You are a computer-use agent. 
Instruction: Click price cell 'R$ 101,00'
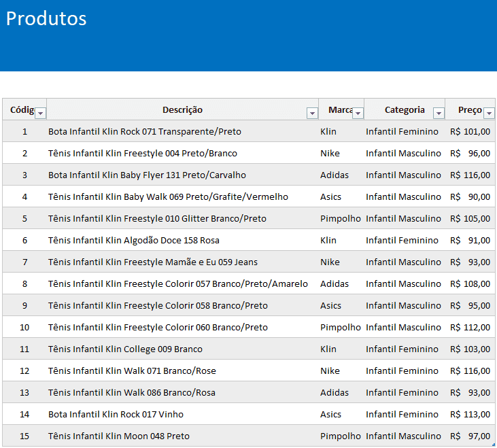coord(470,131)
